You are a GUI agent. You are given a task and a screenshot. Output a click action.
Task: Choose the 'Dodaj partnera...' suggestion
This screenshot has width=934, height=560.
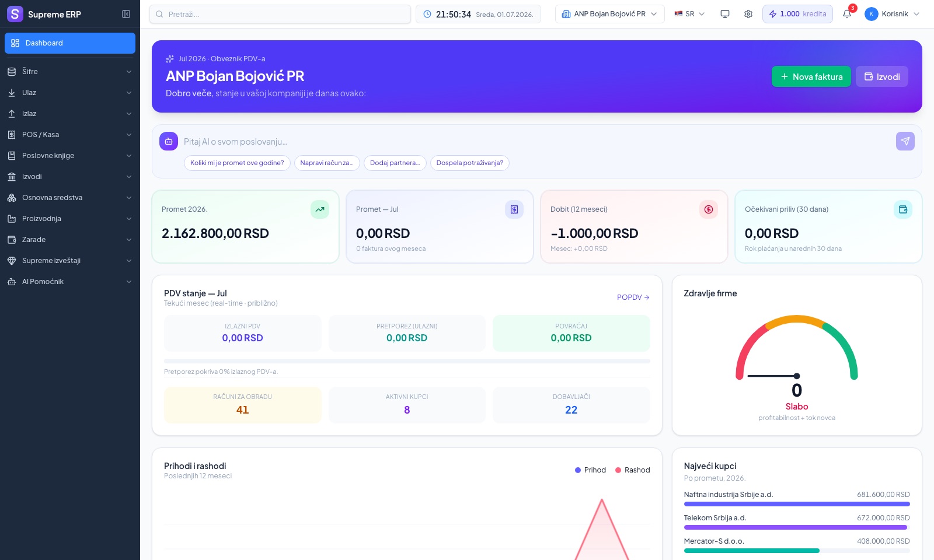(395, 163)
